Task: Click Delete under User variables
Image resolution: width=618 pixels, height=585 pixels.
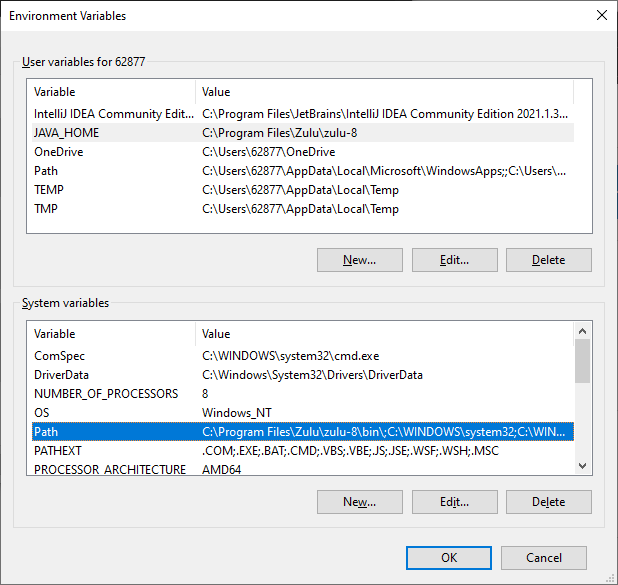Action: pyautogui.click(x=549, y=260)
